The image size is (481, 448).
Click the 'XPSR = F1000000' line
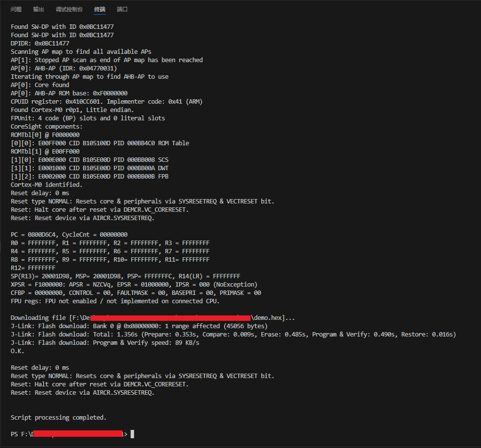click(x=134, y=284)
